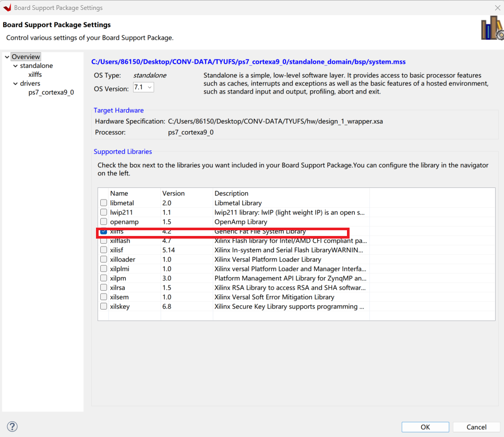Viewport: 504px width, 437px height.
Task: Click the OS Type value standalone
Action: pos(150,75)
